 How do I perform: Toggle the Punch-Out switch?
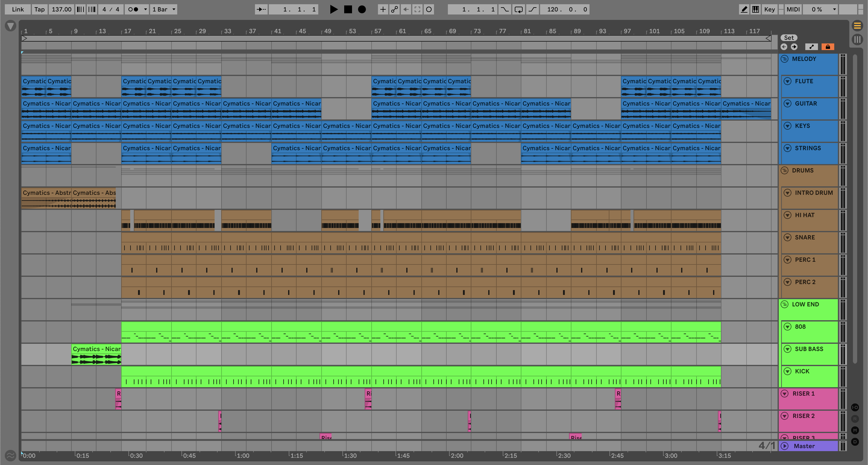(532, 9)
